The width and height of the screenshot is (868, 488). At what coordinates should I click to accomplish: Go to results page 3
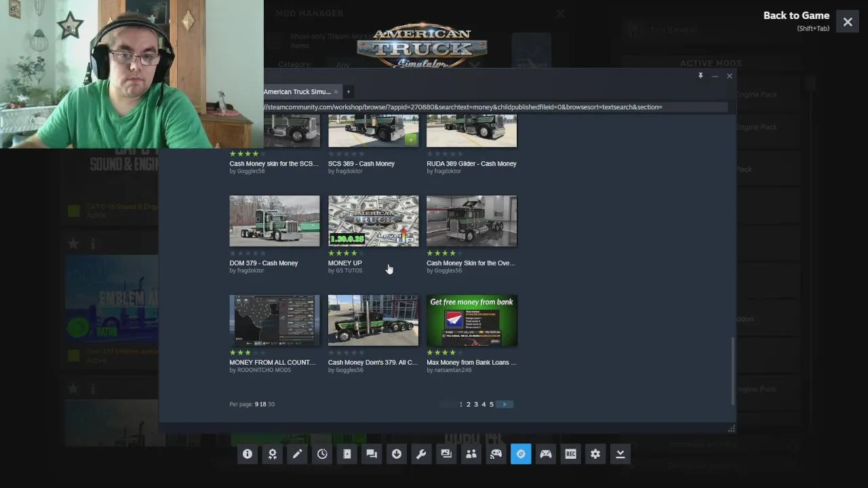(x=476, y=404)
